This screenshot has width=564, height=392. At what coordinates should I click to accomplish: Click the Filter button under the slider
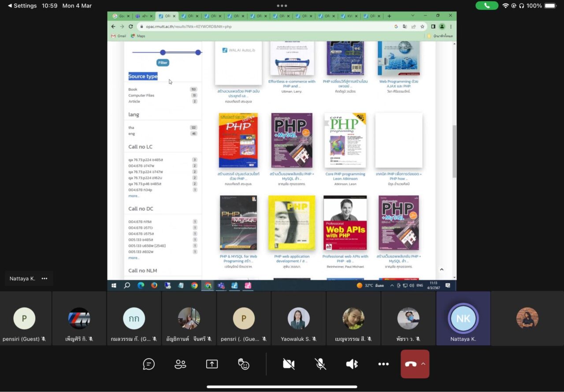pos(163,63)
